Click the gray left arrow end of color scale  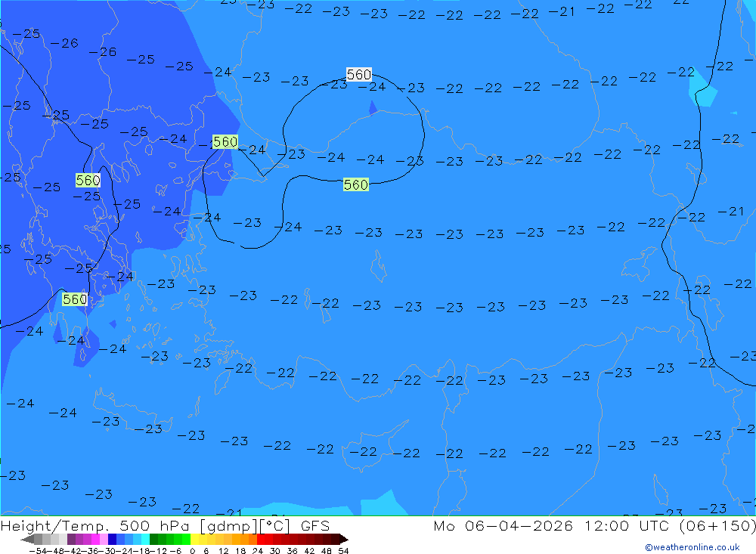pos(27,539)
